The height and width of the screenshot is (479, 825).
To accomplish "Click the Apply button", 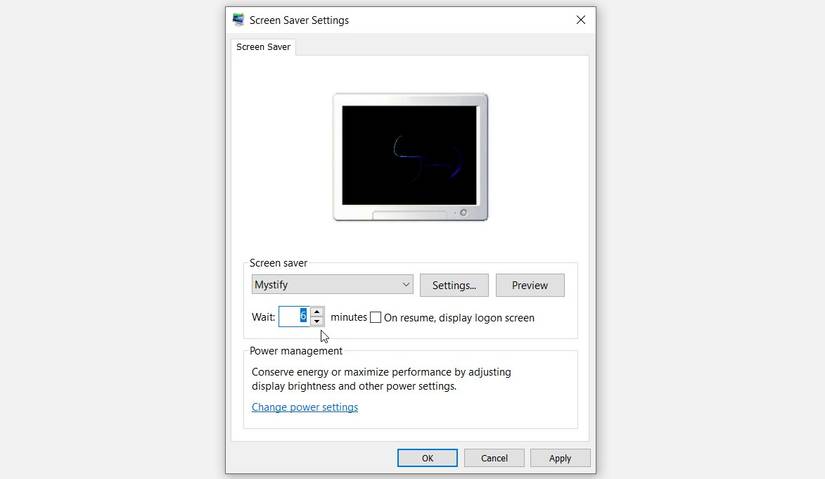I will tap(560, 458).
